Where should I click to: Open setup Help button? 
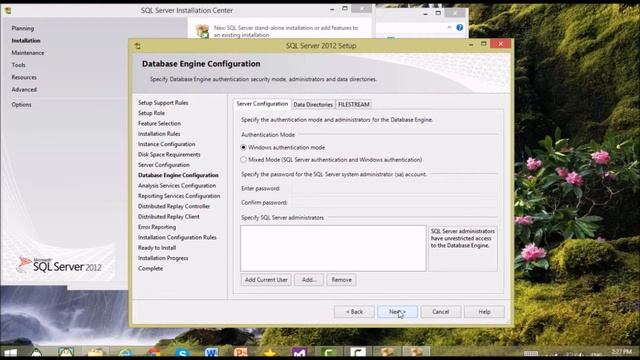484,311
